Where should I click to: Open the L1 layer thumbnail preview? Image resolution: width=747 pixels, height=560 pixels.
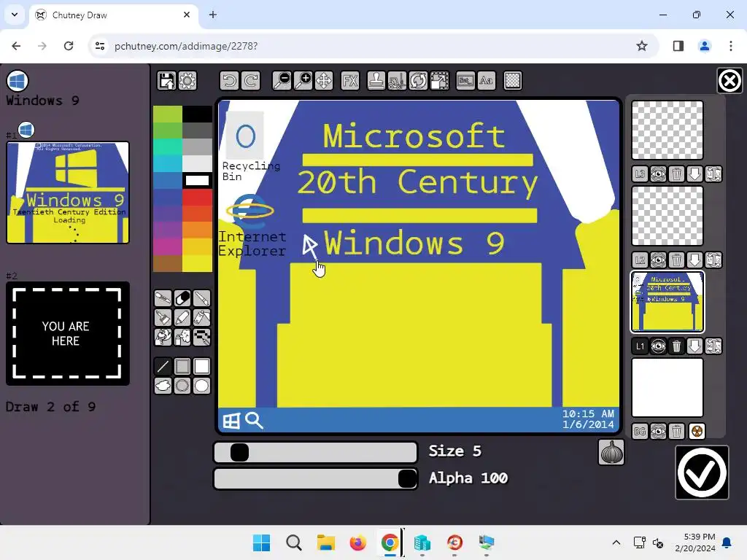(x=667, y=302)
